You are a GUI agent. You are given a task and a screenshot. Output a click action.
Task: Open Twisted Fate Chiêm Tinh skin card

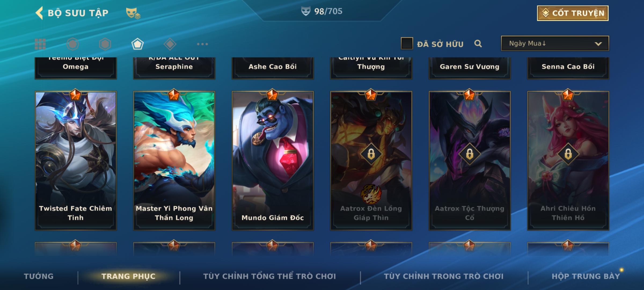pyautogui.click(x=76, y=161)
